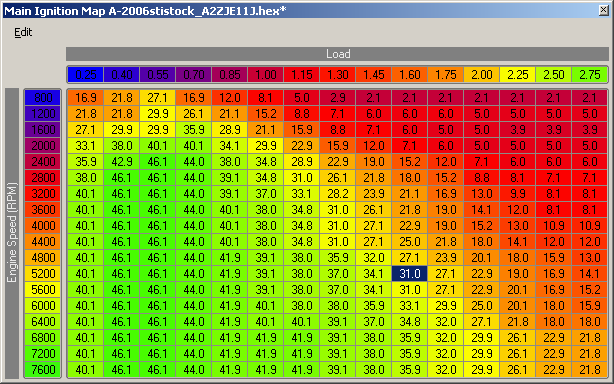
Task: Click the 5200 RPM row header
Action: [x=43, y=274]
